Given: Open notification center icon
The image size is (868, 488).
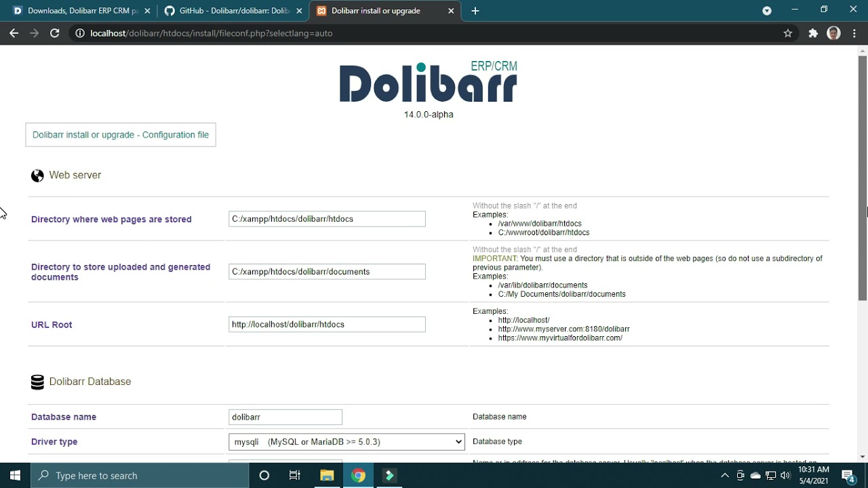Looking at the screenshot, I should click(x=848, y=475).
